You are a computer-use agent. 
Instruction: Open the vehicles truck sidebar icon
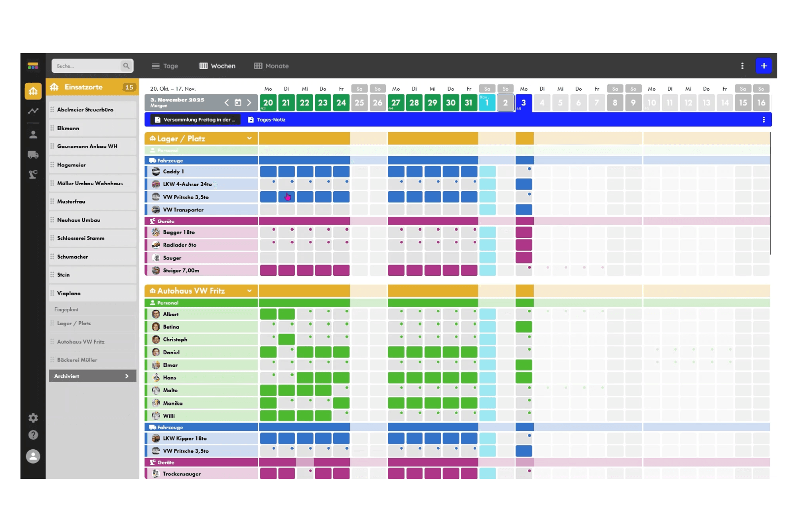(x=33, y=155)
